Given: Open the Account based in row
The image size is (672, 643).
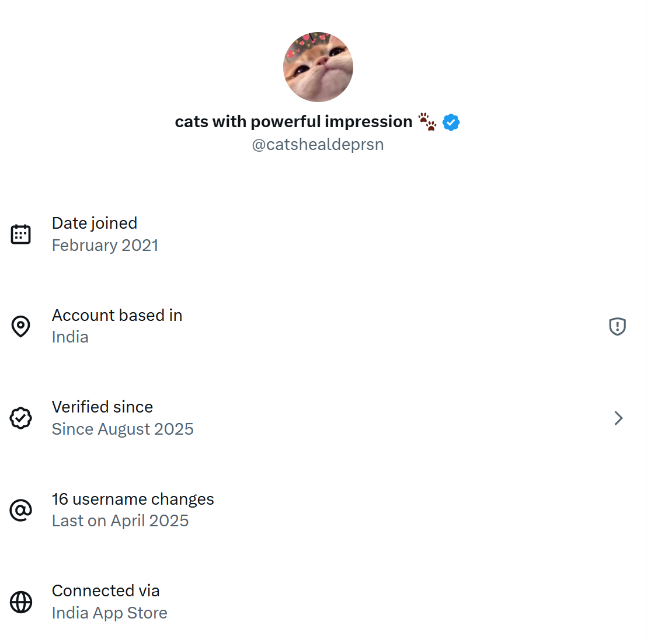Looking at the screenshot, I should click(117, 315).
